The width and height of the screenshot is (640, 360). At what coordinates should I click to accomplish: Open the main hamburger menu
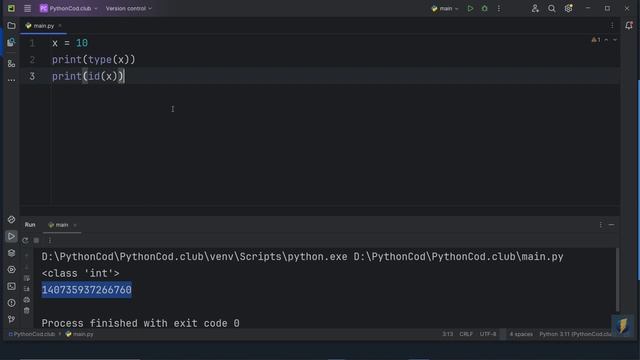[x=27, y=8]
